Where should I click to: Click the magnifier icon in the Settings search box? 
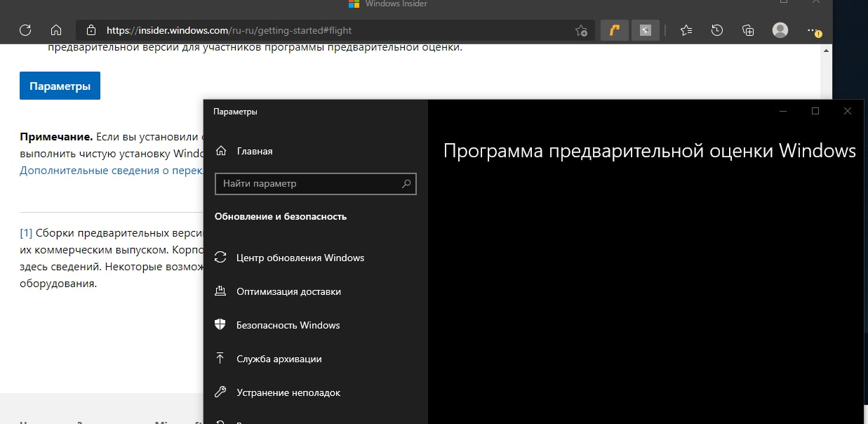coord(406,183)
